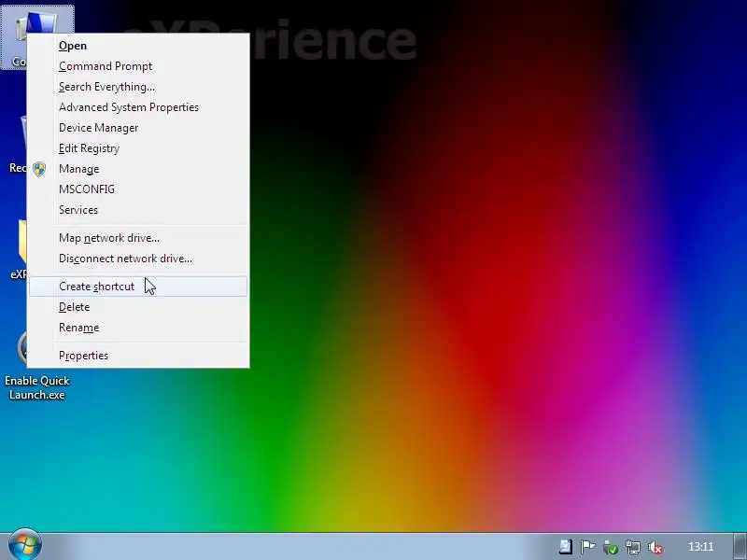Viewport: 747px width, 560px height.
Task: Open Services from the context menu
Action: click(x=138, y=209)
